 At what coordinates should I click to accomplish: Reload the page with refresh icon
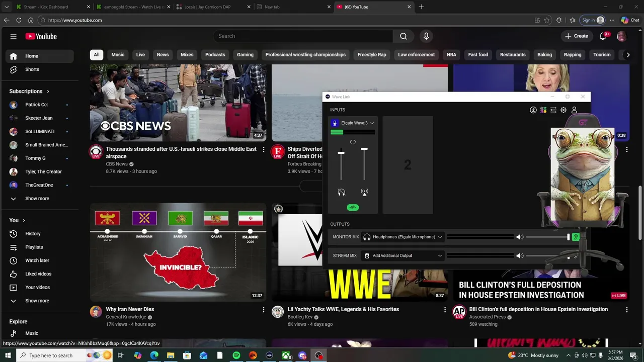(19, 20)
